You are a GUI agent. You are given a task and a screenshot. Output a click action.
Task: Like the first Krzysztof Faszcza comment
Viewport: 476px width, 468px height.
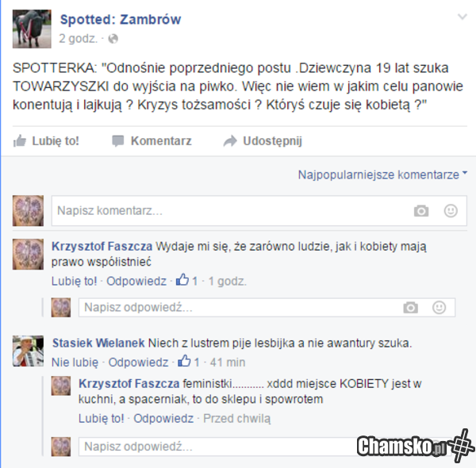click(74, 282)
